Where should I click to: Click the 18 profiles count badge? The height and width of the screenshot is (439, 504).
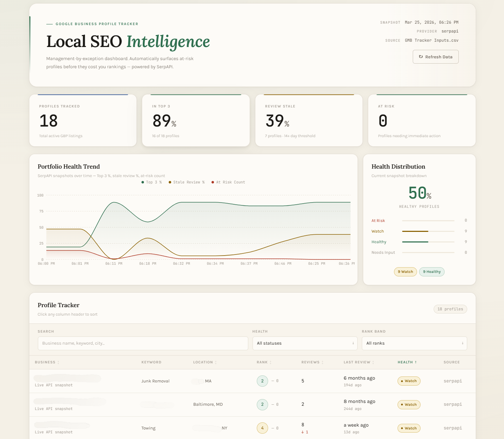(x=450, y=309)
